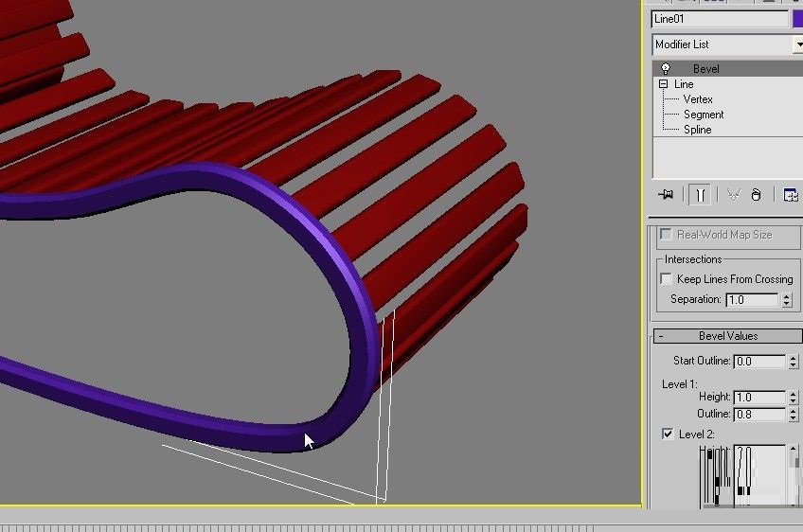Select the Line base object in stack
803x532 pixels.
(x=684, y=84)
